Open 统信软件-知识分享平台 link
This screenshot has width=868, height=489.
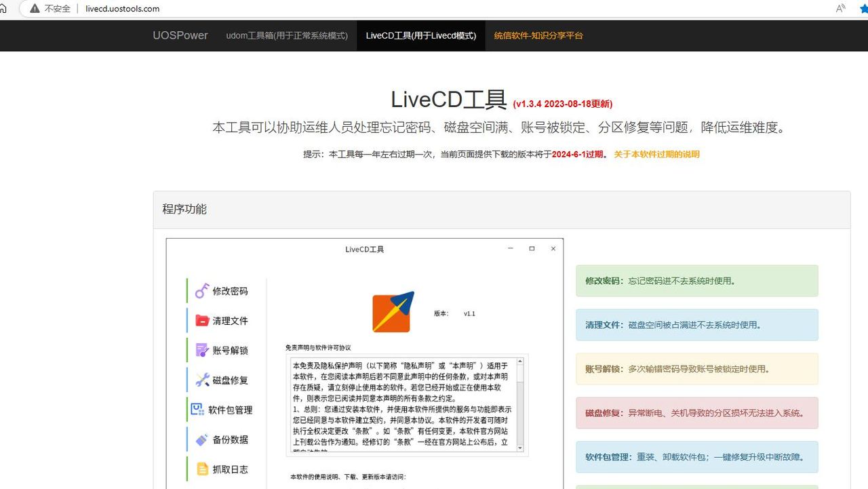coord(538,35)
